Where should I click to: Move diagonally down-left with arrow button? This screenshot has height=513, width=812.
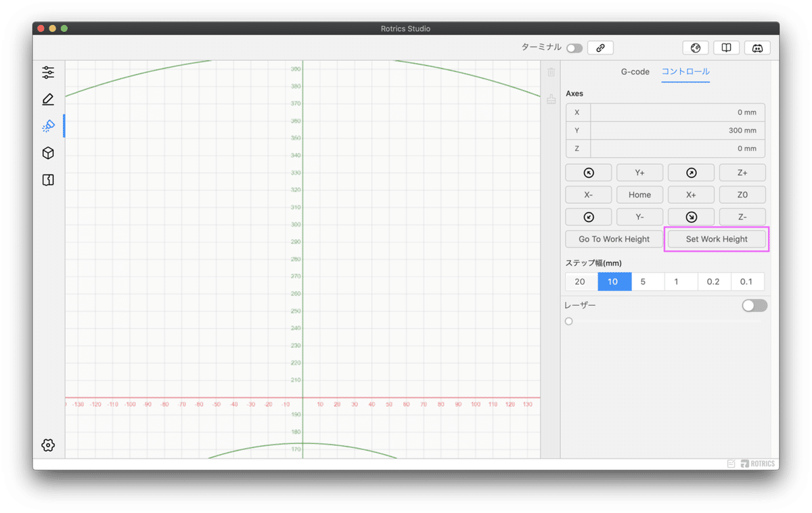(589, 217)
